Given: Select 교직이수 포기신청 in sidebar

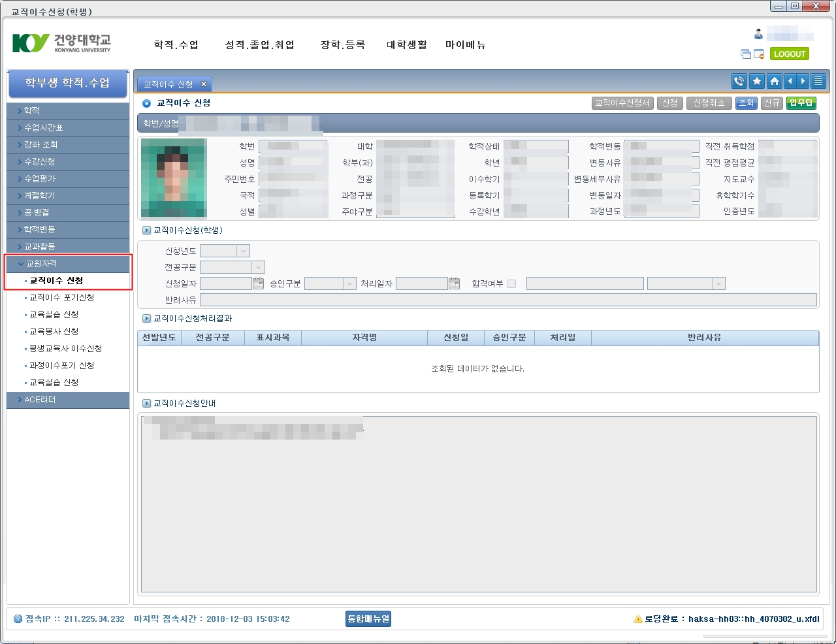Looking at the screenshot, I should pos(61,298).
